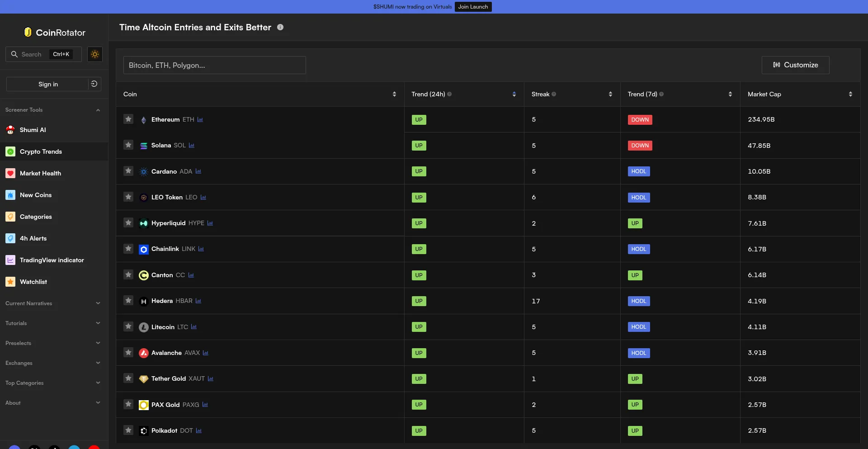Click Ethereum's DOWN 7d trend badge
The height and width of the screenshot is (449, 868).
pyautogui.click(x=640, y=120)
